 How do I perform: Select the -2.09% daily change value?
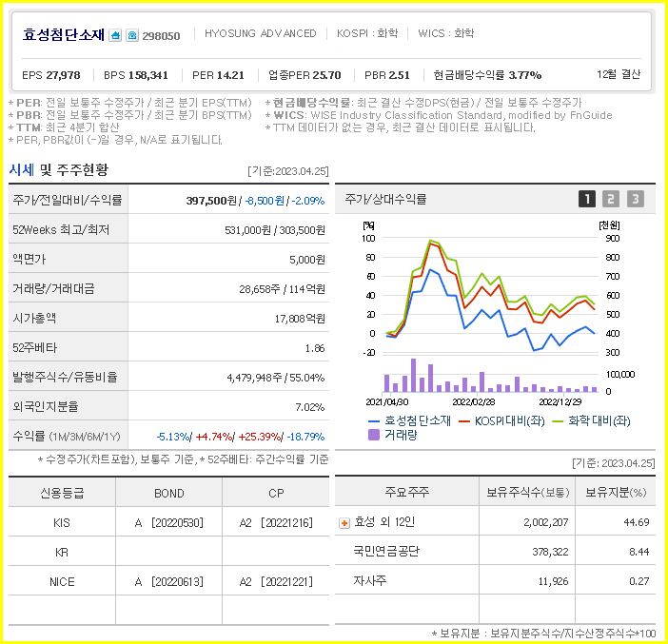click(308, 201)
